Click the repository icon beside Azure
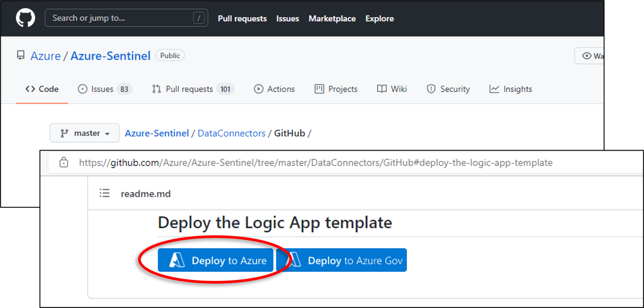Image resolution: width=644 pixels, height=308 pixels. pos(21,55)
